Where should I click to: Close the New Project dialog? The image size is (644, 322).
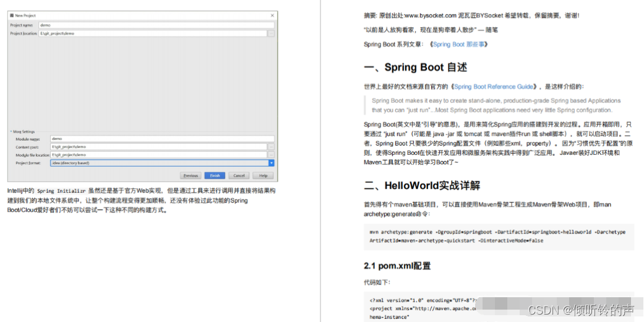[x=272, y=15]
